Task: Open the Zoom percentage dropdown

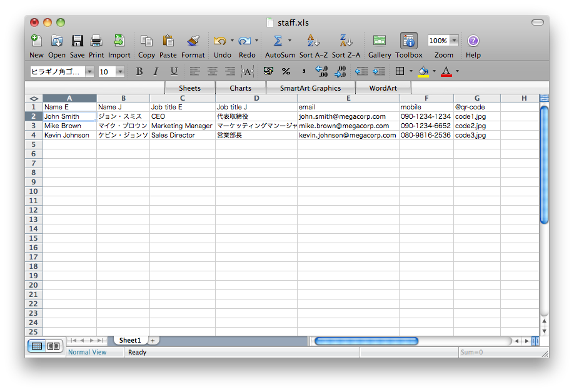Action: pyautogui.click(x=454, y=41)
